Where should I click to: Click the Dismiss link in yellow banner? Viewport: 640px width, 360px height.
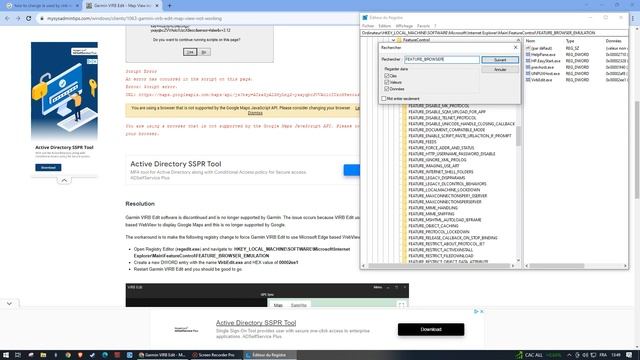point(255,113)
